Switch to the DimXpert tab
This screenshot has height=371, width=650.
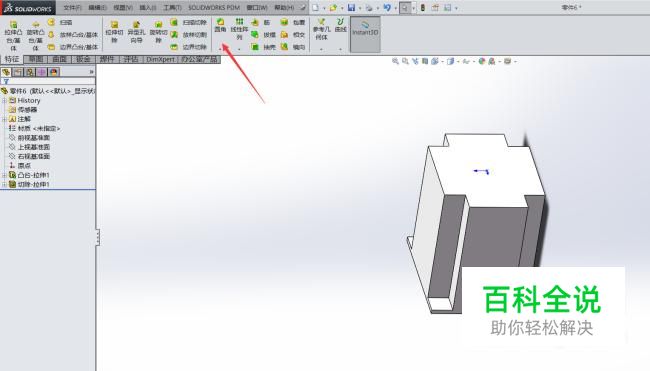pos(160,59)
